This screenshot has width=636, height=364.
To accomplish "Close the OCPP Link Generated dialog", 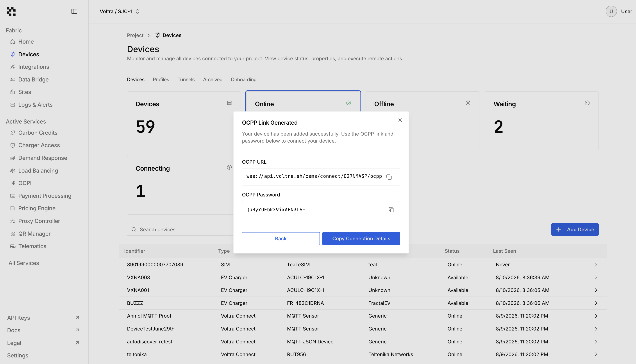I will click(x=400, y=120).
